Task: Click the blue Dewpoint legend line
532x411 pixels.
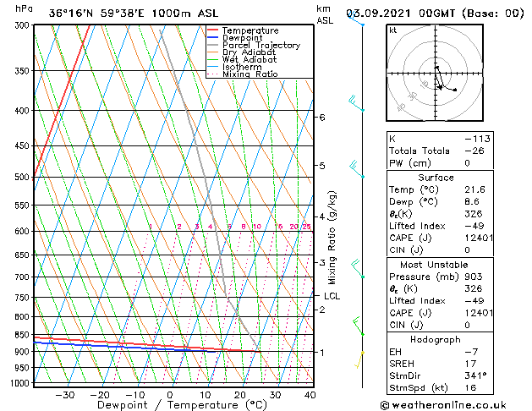Action: (x=212, y=38)
